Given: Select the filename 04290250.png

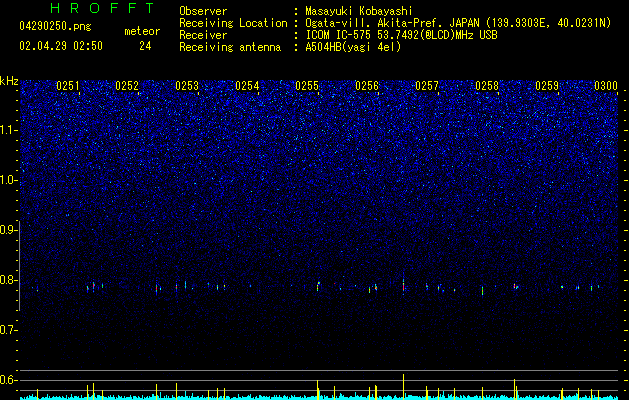Looking at the screenshot, I should (55, 26).
